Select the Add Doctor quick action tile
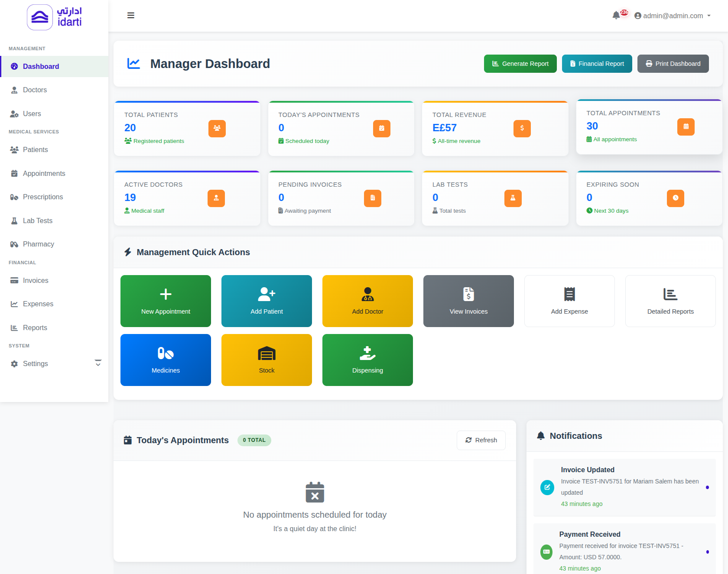728x574 pixels. coord(367,301)
